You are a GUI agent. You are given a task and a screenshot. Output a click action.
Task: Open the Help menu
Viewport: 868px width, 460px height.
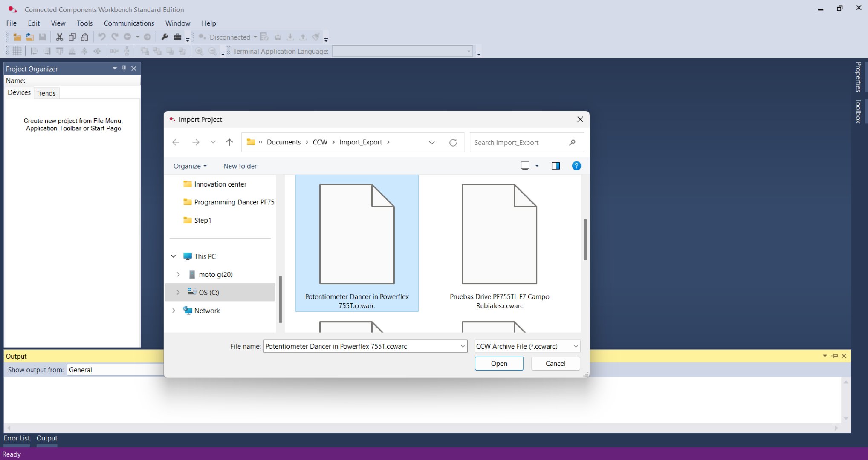pyautogui.click(x=208, y=23)
